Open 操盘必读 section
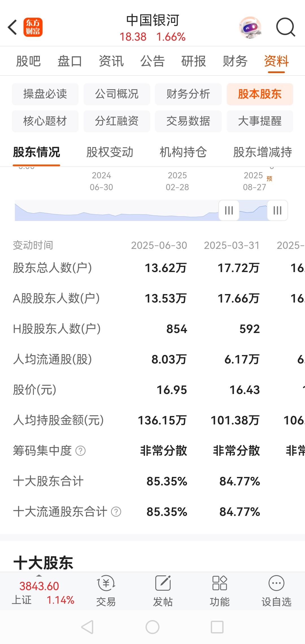305x644 pixels. [45, 94]
